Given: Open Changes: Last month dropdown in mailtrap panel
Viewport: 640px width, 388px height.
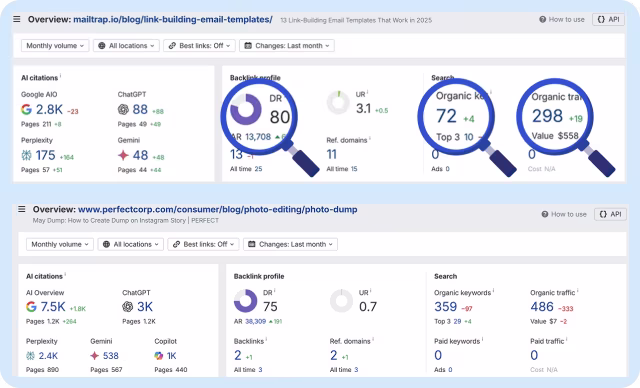Looking at the screenshot, I should click(x=287, y=46).
